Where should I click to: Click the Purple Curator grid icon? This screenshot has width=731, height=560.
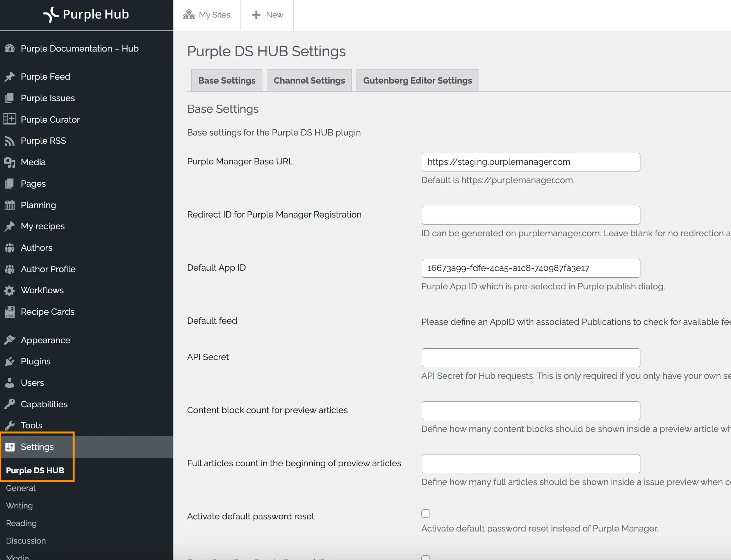(10, 119)
